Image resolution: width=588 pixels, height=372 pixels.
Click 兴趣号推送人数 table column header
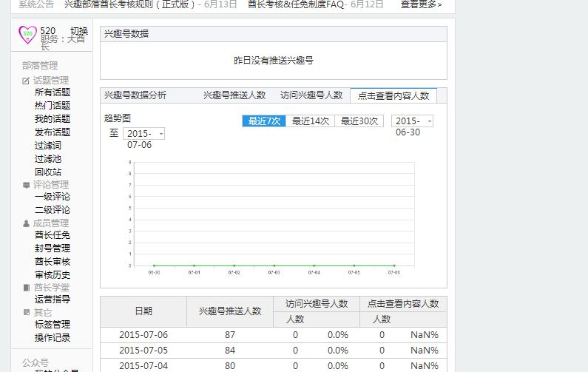pyautogui.click(x=230, y=311)
